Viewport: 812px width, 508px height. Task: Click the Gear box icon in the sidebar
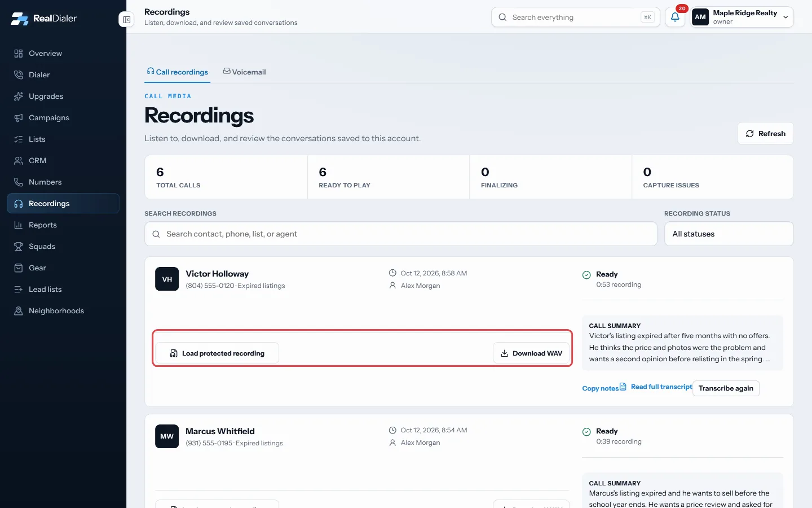(19, 268)
